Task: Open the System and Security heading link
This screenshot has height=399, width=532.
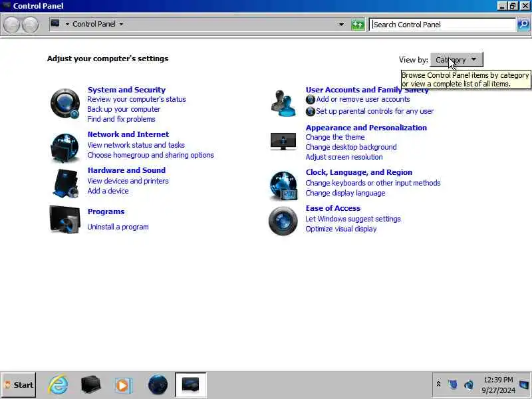Action: [126, 90]
